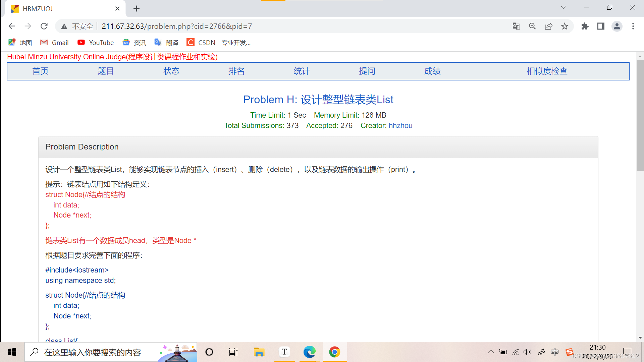Open the Gmail bookmark
The height and width of the screenshot is (362, 644).
coord(54,43)
